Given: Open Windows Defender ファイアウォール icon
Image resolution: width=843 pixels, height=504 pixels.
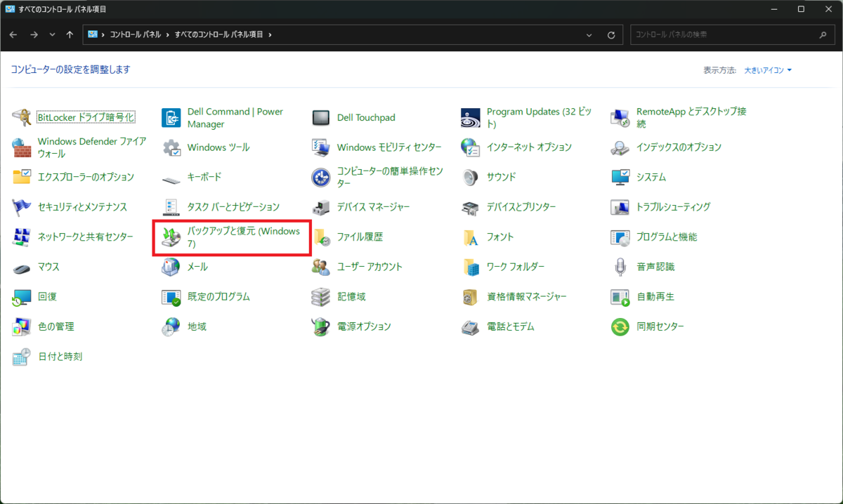Looking at the screenshot, I should click(x=22, y=147).
